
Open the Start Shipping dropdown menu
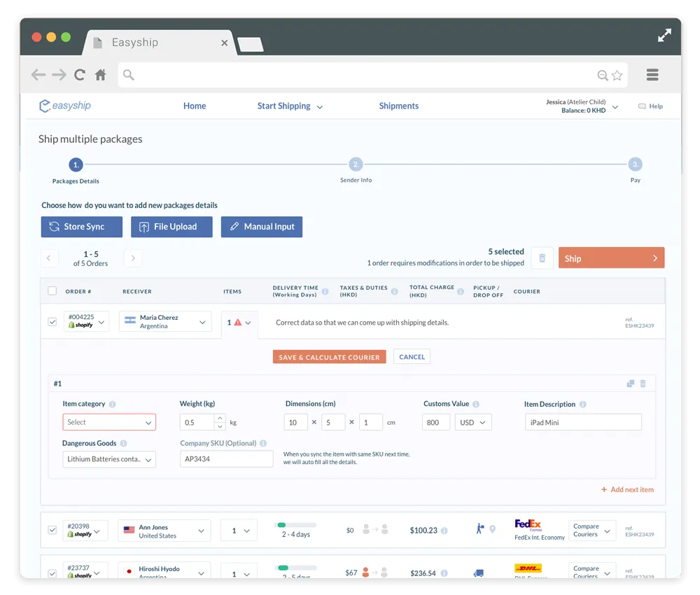pos(290,106)
